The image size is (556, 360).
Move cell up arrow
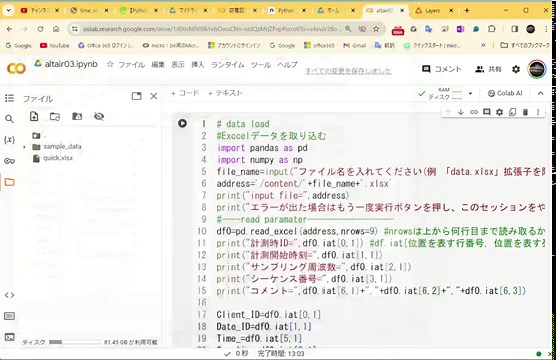tap(448, 112)
